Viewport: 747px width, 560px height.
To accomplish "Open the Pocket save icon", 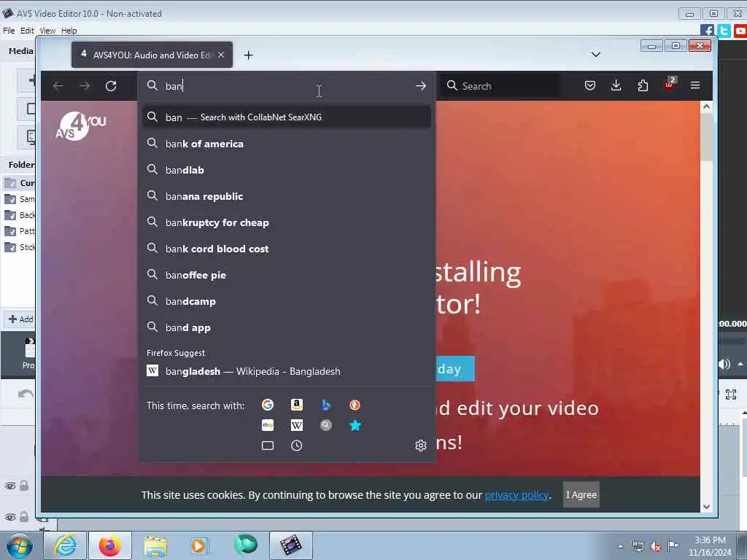I will 589,86.
